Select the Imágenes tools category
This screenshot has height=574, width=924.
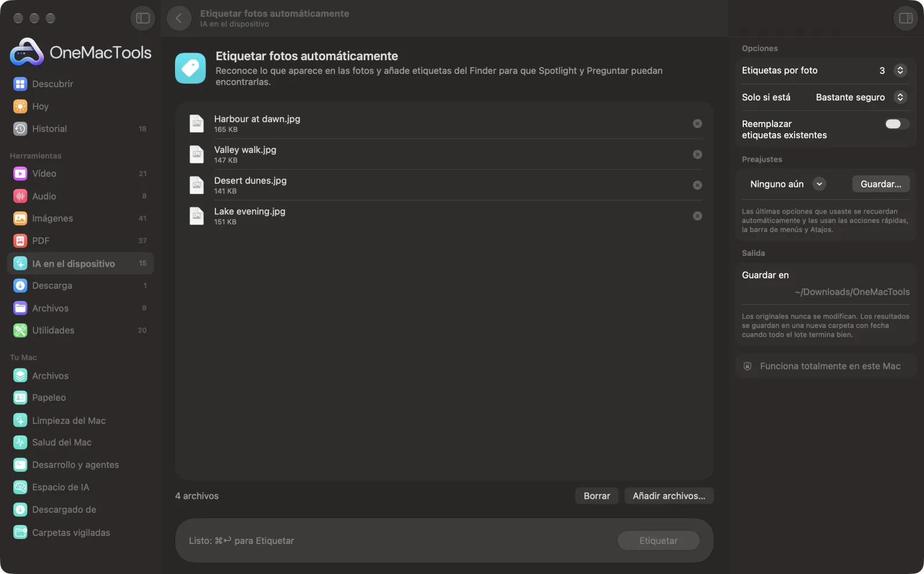click(x=80, y=218)
